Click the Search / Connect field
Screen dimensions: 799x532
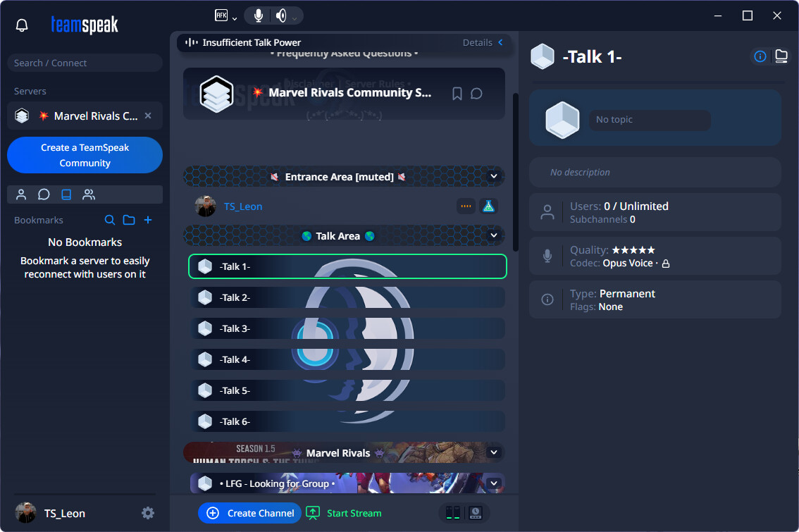[85, 63]
